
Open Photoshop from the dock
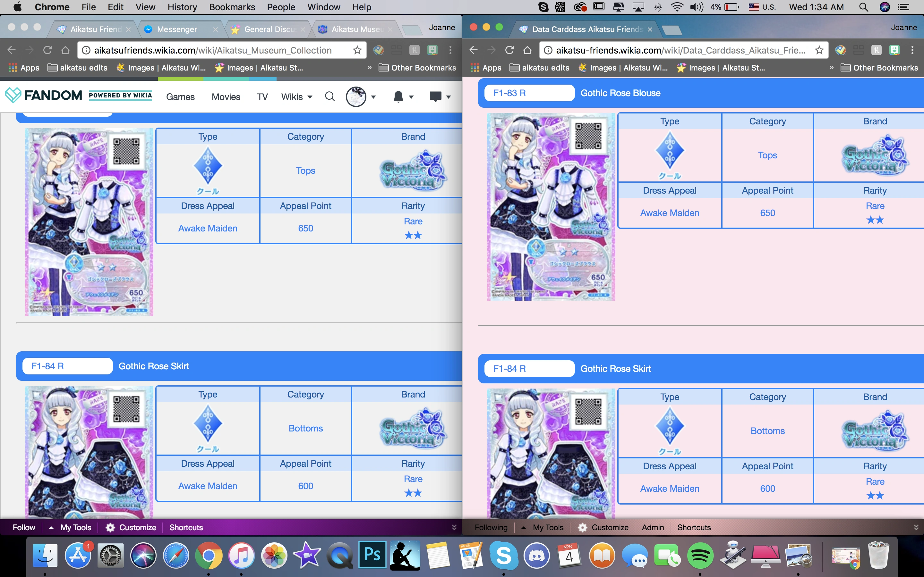point(372,555)
